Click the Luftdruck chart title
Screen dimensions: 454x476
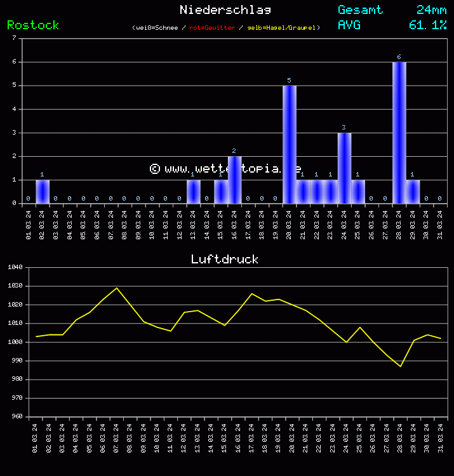pos(225,259)
